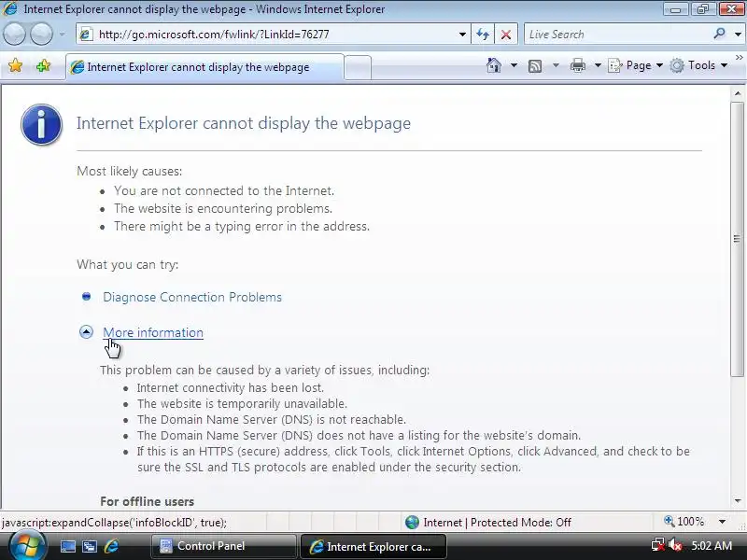Viewport: 747px width, 560px height.
Task: Click the Diagnose Connection Problems link
Action: coord(192,297)
